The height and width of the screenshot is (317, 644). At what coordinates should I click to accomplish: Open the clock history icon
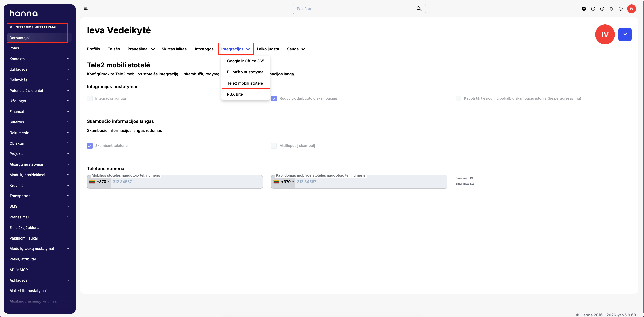click(593, 9)
